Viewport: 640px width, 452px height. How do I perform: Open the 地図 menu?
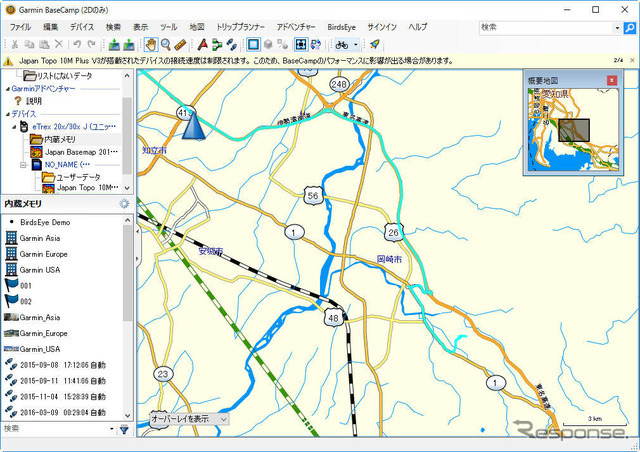[197, 27]
